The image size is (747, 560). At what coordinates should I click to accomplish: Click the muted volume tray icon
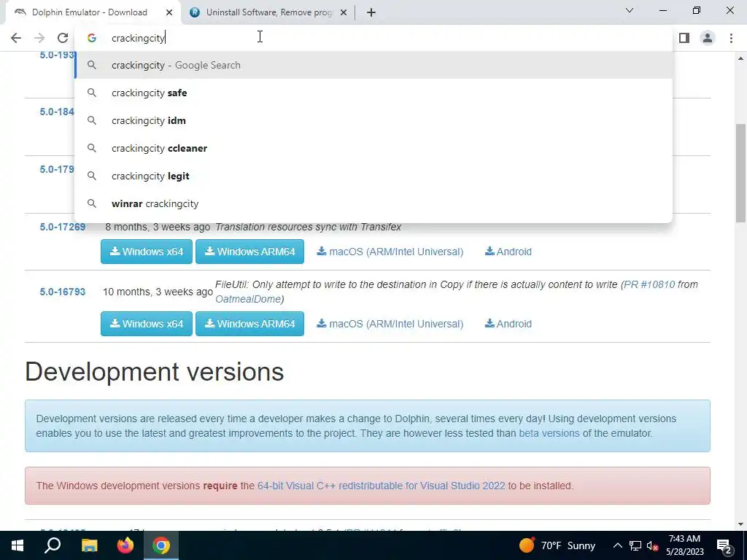tap(652, 545)
